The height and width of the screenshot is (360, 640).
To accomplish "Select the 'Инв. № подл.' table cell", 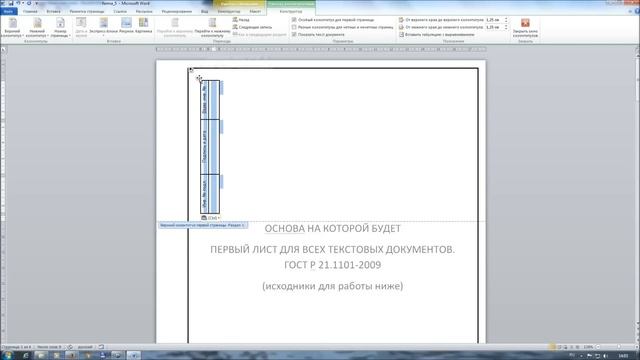I will (204, 194).
